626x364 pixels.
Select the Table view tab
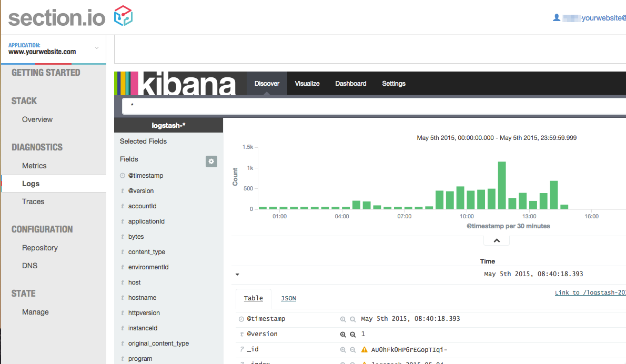[254, 298]
